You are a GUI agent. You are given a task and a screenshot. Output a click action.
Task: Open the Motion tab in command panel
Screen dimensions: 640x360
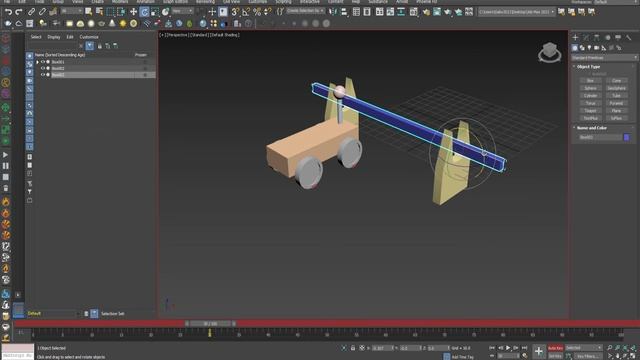(x=607, y=38)
